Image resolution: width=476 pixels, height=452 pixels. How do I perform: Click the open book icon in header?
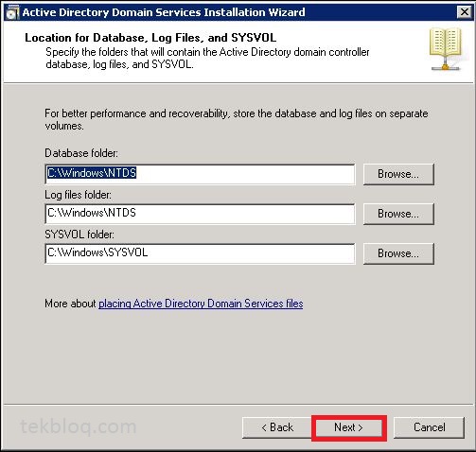[x=445, y=49]
